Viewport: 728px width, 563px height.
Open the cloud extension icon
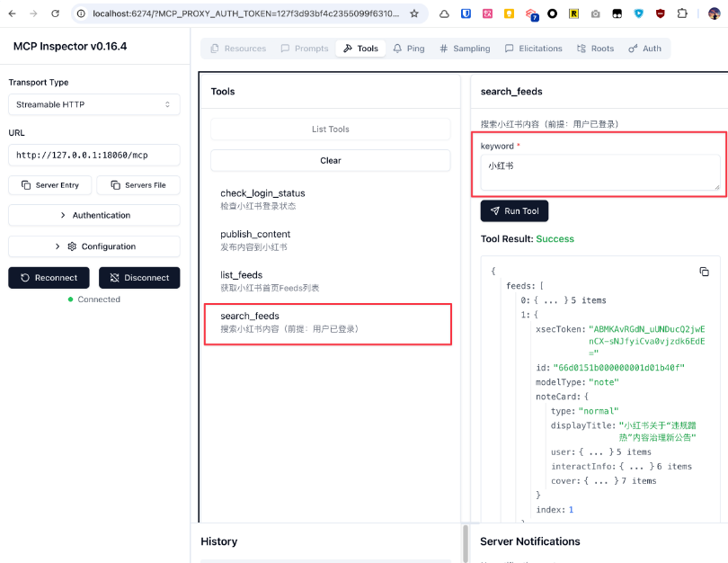(x=444, y=13)
